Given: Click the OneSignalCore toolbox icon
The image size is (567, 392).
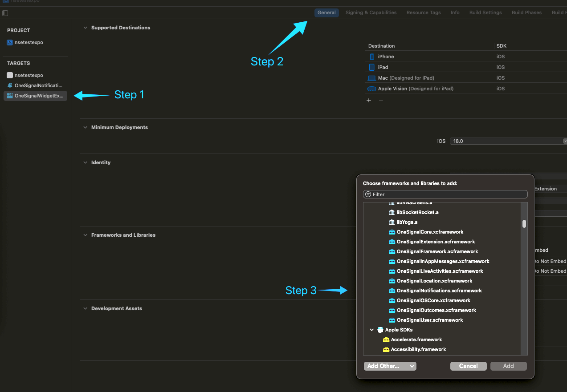Looking at the screenshot, I should click(x=392, y=232).
